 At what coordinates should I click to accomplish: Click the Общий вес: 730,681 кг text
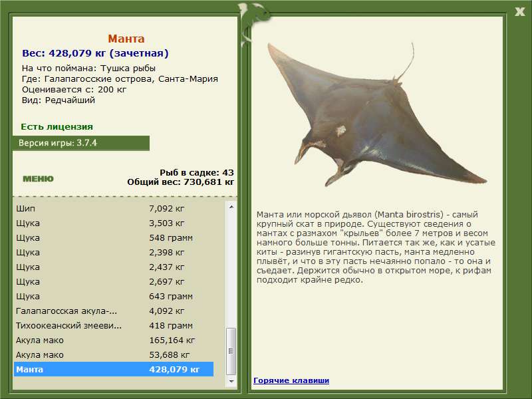point(180,182)
